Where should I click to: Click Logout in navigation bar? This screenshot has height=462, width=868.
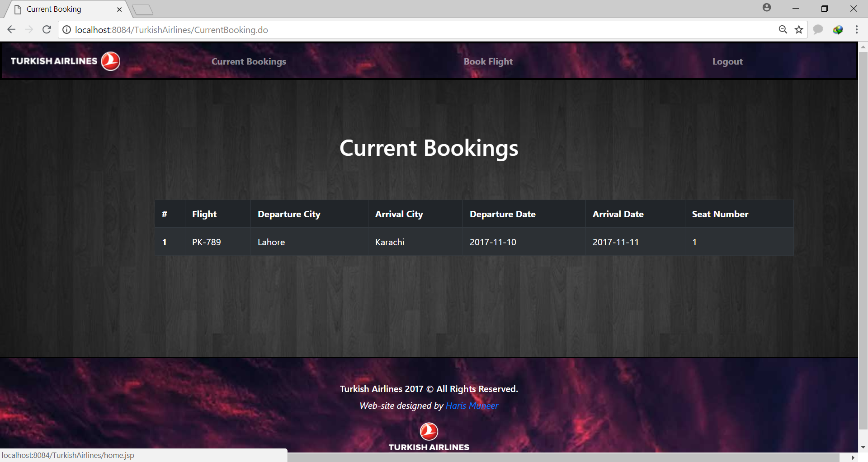point(727,61)
